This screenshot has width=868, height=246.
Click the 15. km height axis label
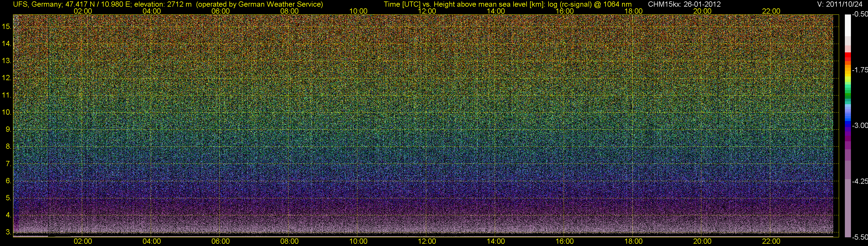(x=7, y=26)
